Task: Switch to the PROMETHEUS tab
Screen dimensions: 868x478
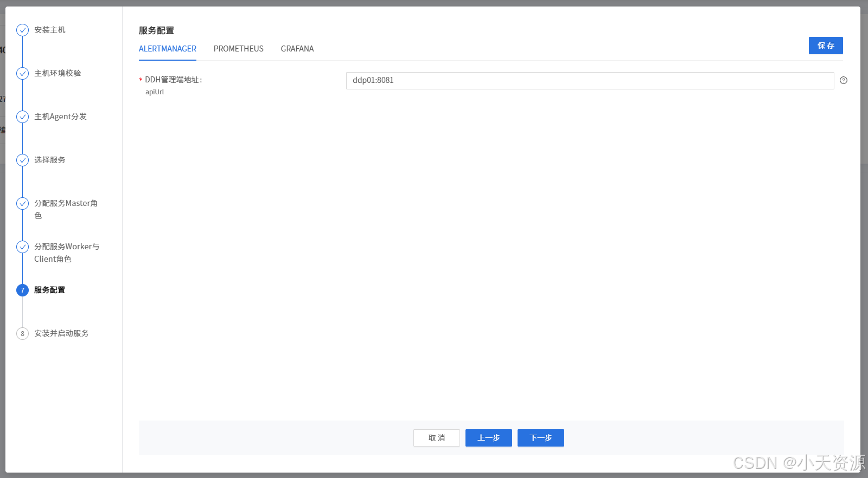Action: pos(238,49)
